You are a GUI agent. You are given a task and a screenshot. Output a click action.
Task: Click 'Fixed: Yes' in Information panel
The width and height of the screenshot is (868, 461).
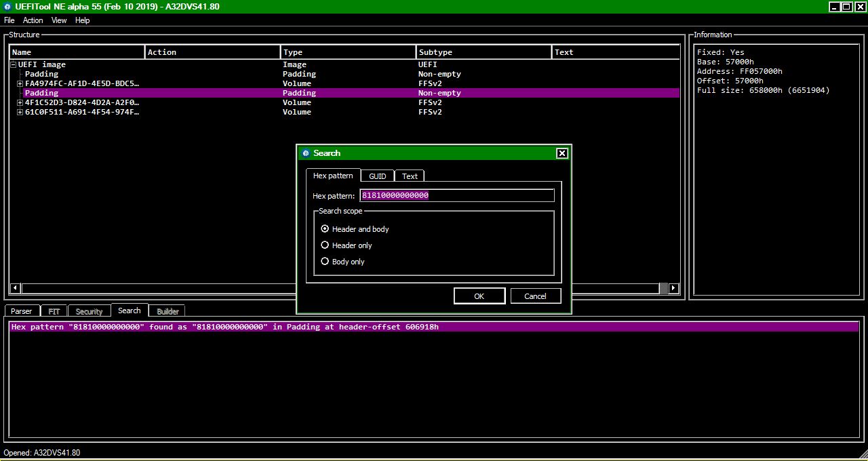[x=720, y=52]
